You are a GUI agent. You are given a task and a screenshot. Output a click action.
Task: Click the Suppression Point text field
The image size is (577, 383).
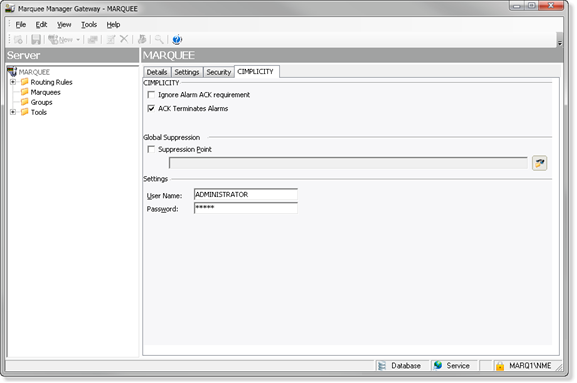pyautogui.click(x=348, y=163)
